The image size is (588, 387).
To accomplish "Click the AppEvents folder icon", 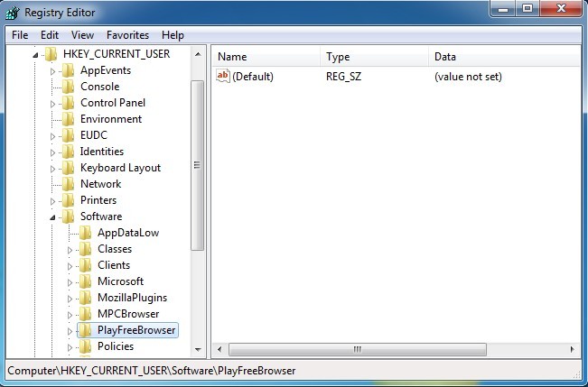I will click(x=69, y=70).
